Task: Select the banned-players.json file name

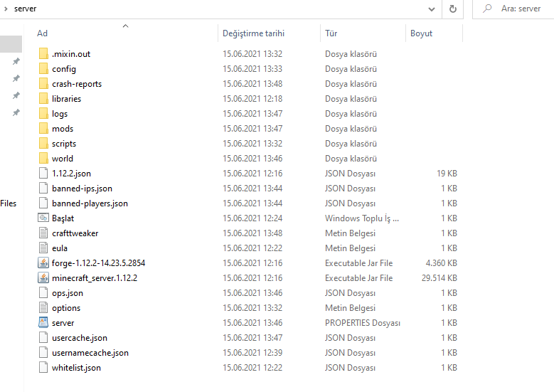Action: 90,203
